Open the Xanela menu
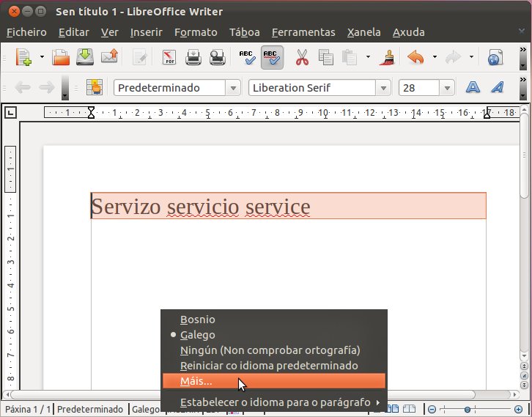532x417 pixels. (363, 32)
